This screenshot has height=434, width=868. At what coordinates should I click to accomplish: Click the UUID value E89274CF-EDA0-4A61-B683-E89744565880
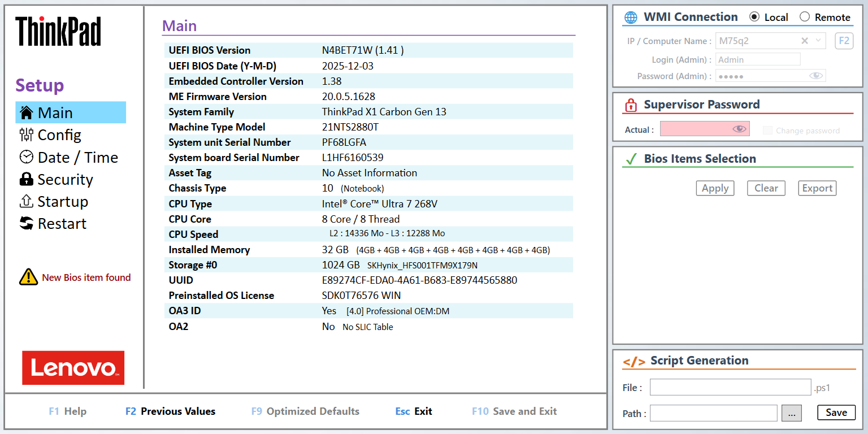coord(419,280)
